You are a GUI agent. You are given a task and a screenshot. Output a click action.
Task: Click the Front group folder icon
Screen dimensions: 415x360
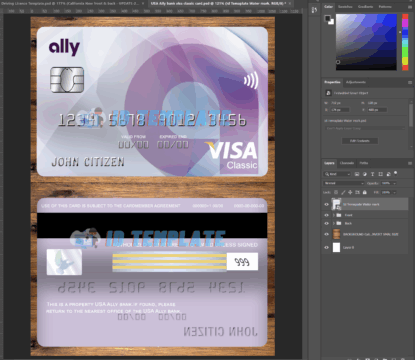[339, 215]
